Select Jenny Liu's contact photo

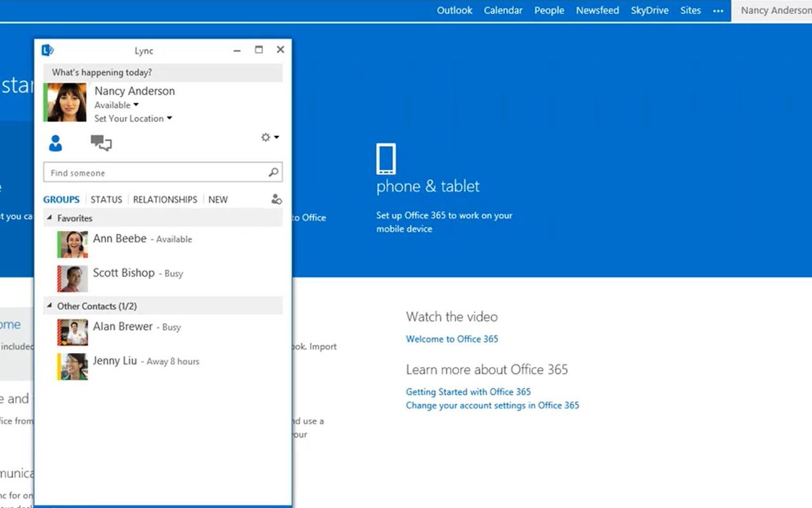(x=73, y=366)
